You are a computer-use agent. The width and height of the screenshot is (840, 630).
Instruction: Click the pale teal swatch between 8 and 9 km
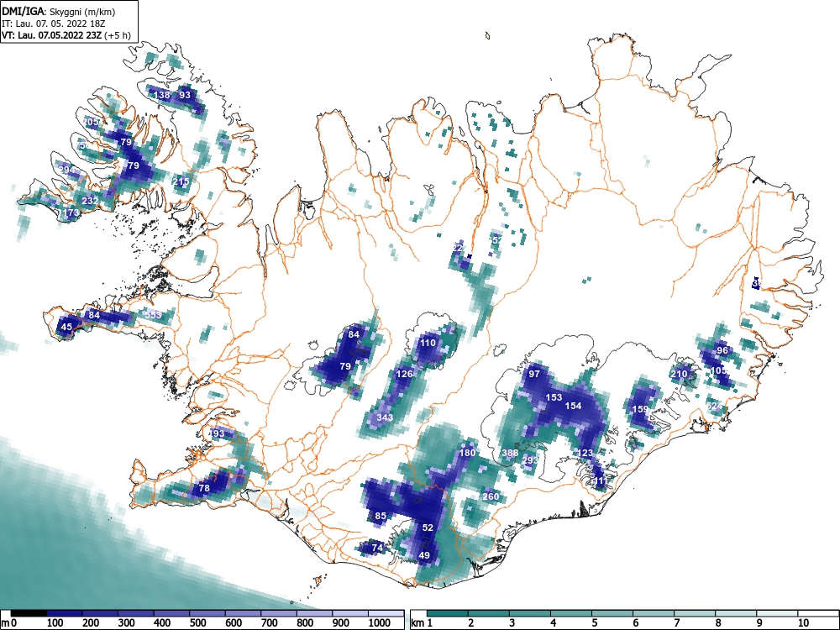[x=736, y=613]
